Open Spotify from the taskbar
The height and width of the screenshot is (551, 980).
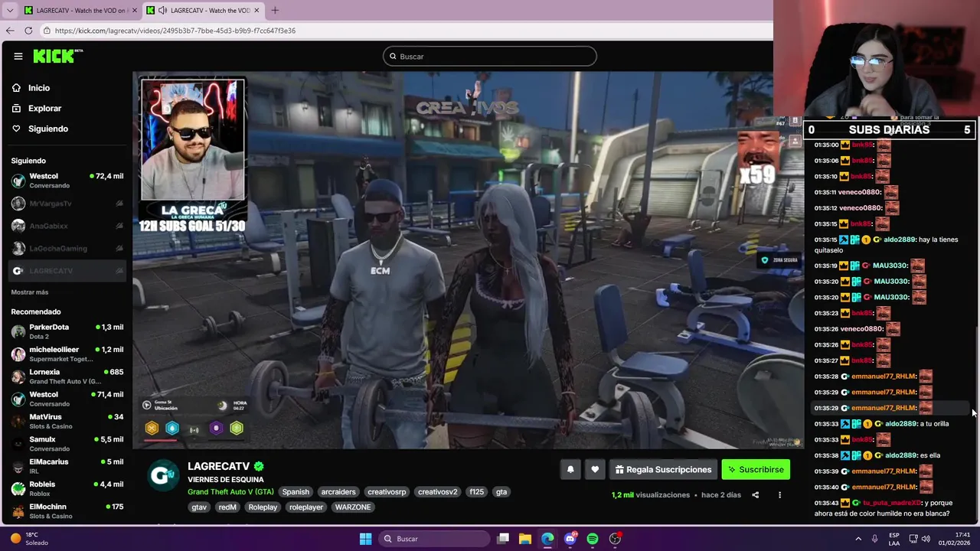(x=593, y=539)
